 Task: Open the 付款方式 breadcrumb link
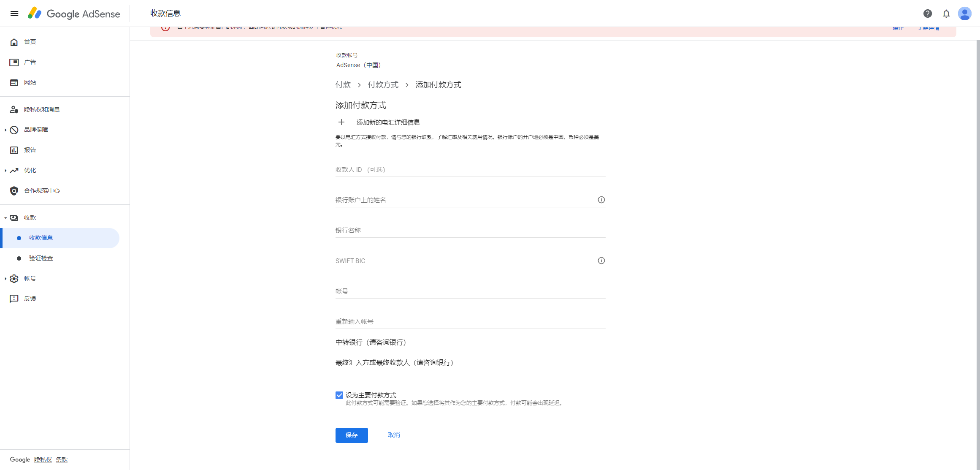click(382, 85)
